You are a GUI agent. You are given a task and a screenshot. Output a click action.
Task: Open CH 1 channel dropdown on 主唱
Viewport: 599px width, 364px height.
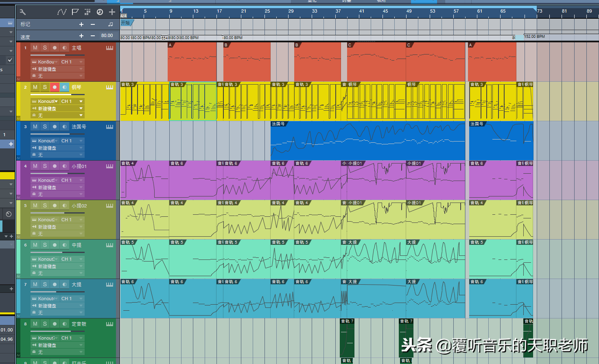[72, 62]
